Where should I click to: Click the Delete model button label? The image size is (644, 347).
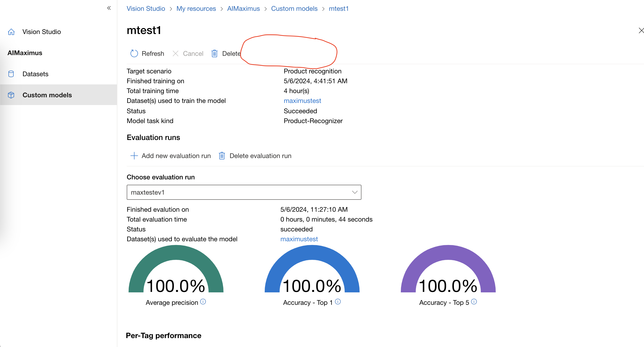(x=231, y=53)
